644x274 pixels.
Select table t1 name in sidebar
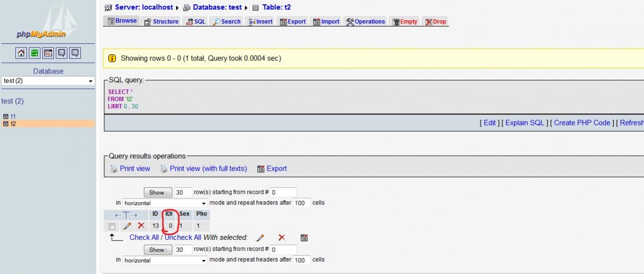coord(13,116)
